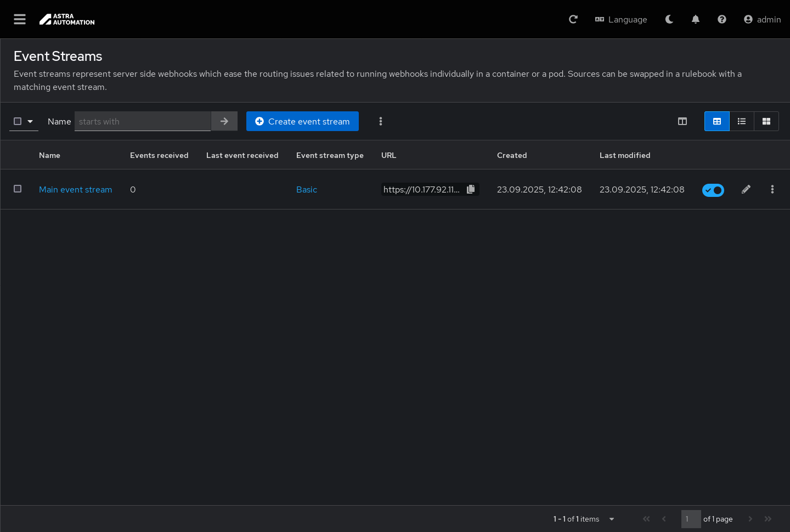Open the admin user menu
Viewport: 790px width, 532px height.
coord(762,19)
